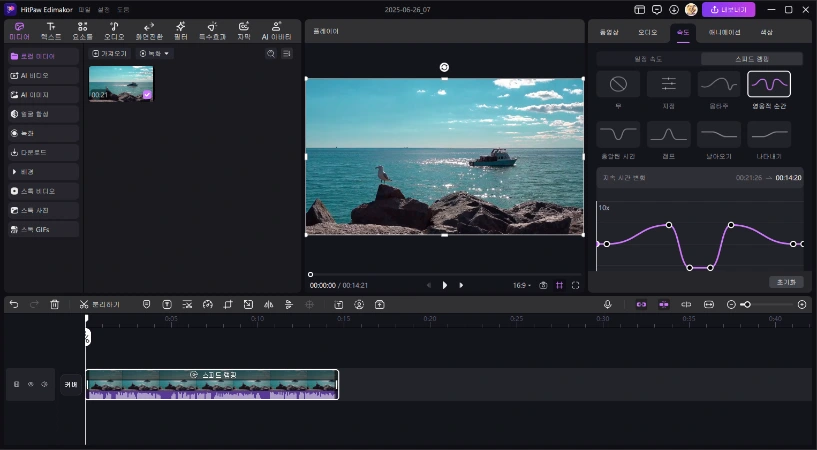Play the video preview
Viewport: 817px width, 450px height.
(x=444, y=285)
